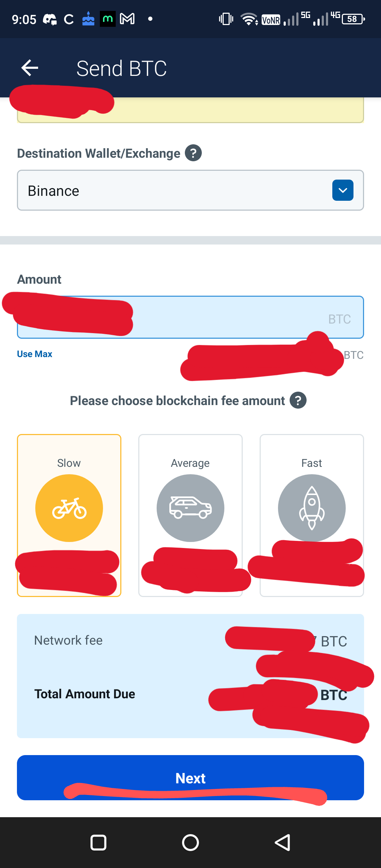Tap the Use Max link

(x=35, y=354)
